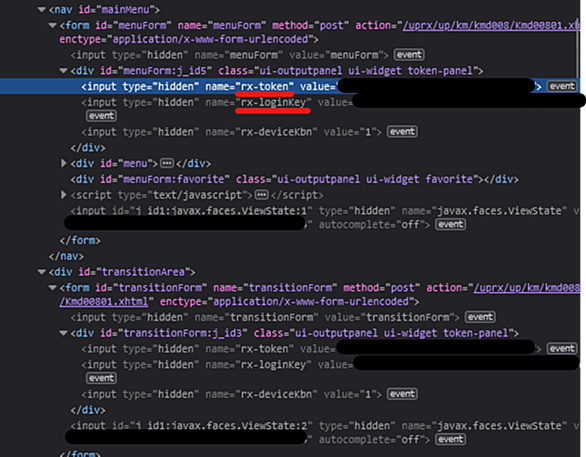This screenshot has height=457, width=586.
Task: Select the div id="menu" row
Action: pyautogui.click(x=141, y=163)
